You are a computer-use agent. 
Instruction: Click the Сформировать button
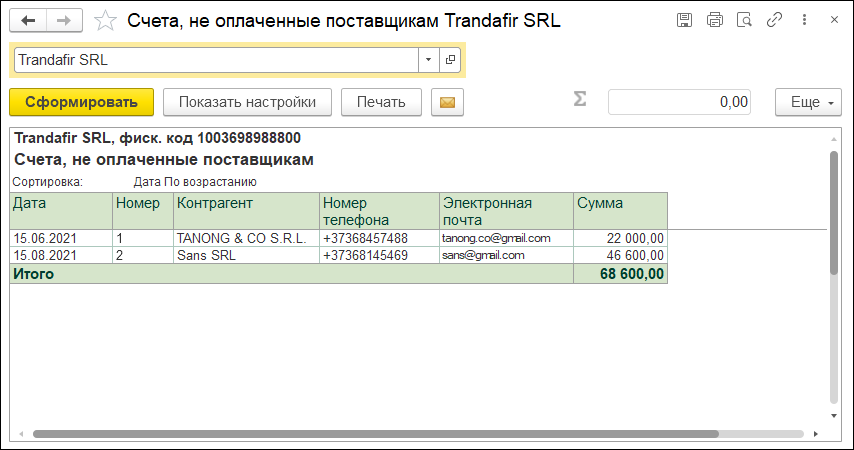81,102
